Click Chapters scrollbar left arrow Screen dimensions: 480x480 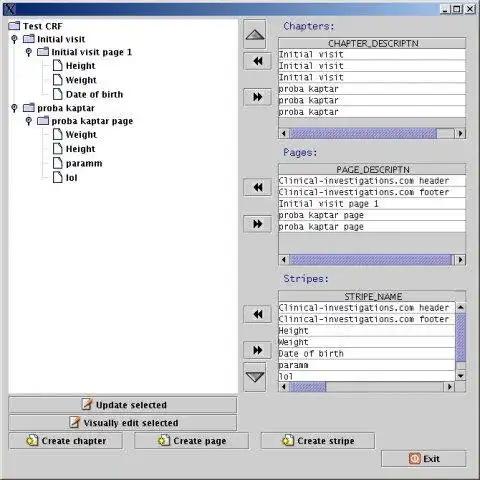point(284,134)
